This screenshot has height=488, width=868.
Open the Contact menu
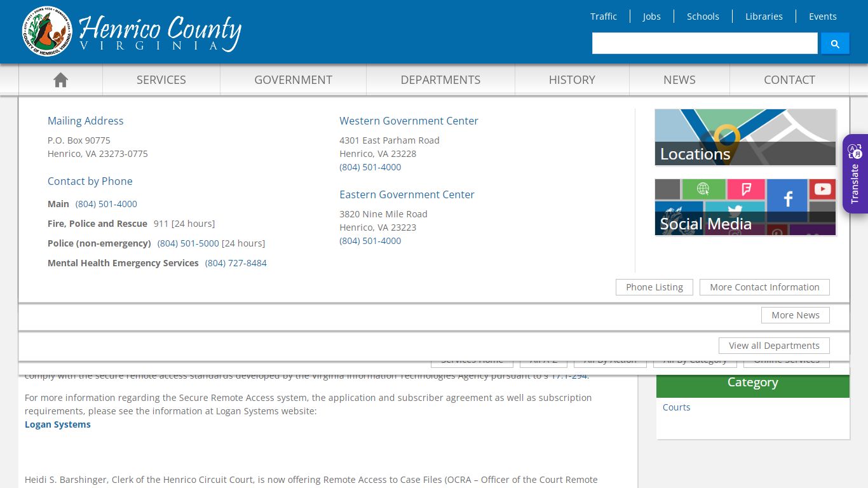(x=789, y=79)
